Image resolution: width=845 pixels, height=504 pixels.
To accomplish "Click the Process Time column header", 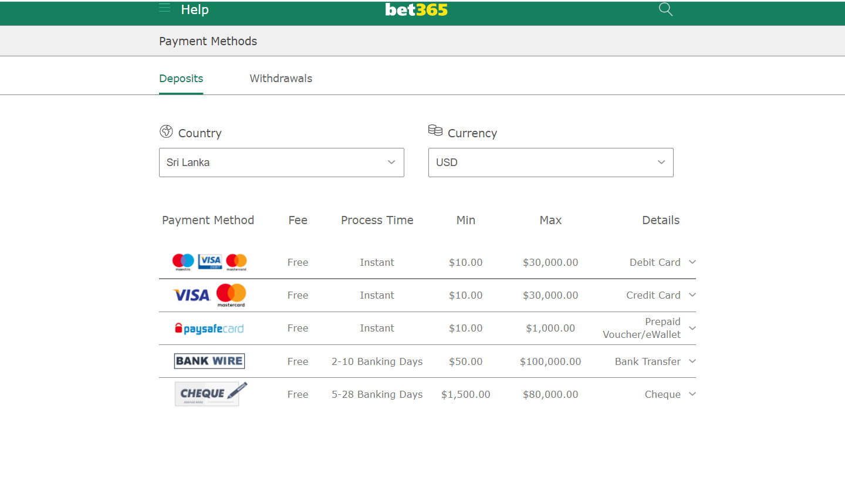I will pyautogui.click(x=377, y=220).
